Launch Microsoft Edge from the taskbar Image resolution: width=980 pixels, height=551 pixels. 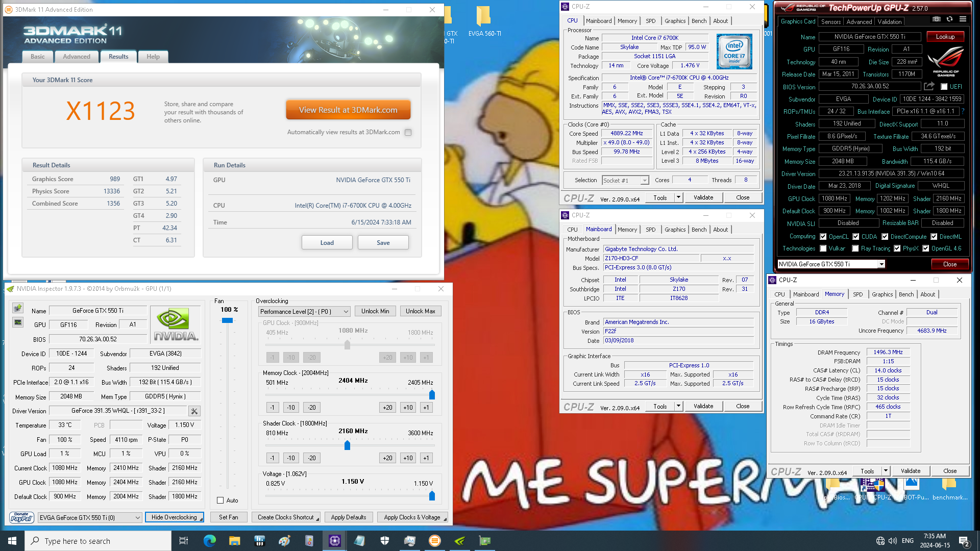pyautogui.click(x=209, y=541)
